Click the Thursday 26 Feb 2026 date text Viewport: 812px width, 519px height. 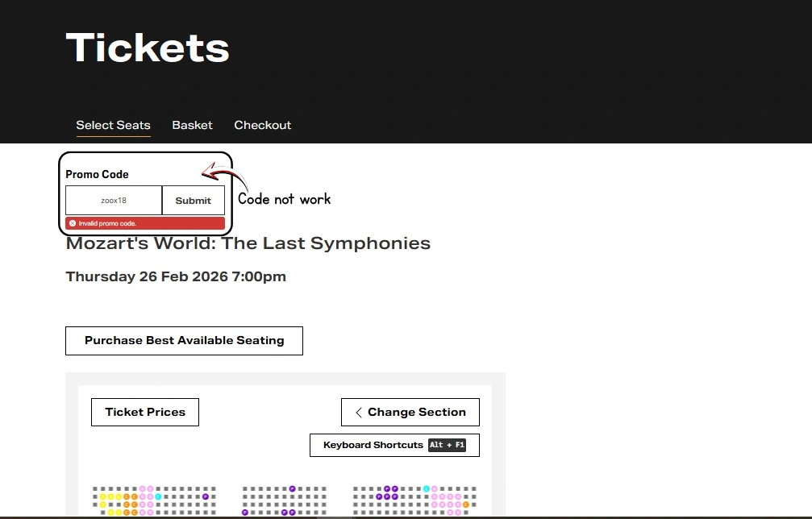pyautogui.click(x=176, y=276)
